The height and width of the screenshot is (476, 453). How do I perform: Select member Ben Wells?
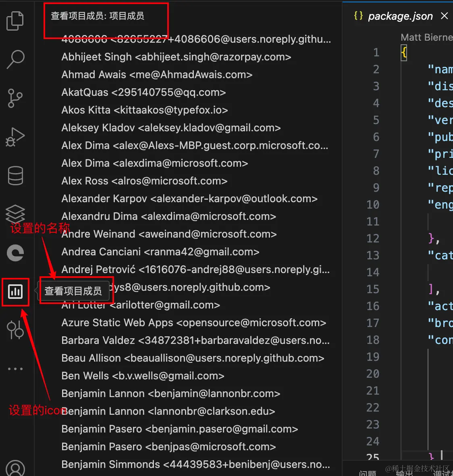click(143, 375)
